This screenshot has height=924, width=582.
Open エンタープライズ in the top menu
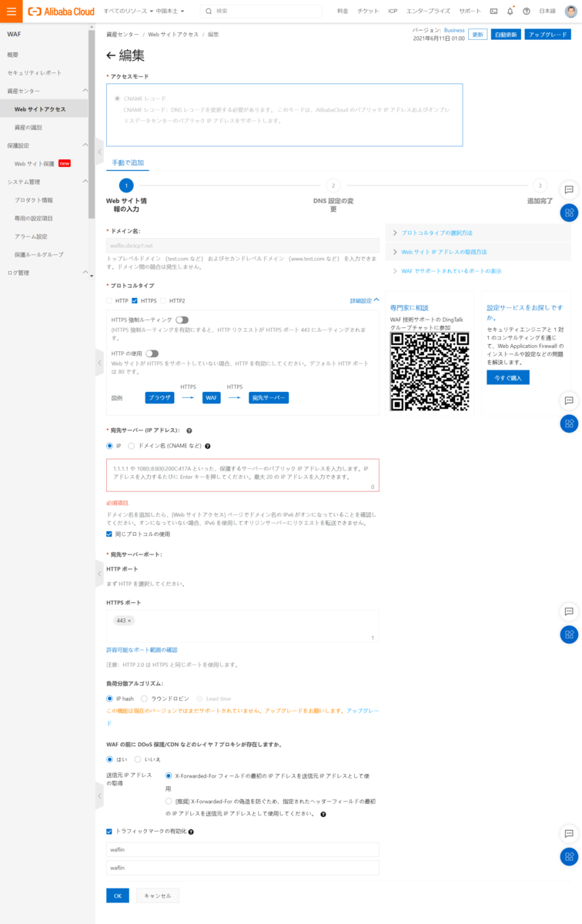428,12
